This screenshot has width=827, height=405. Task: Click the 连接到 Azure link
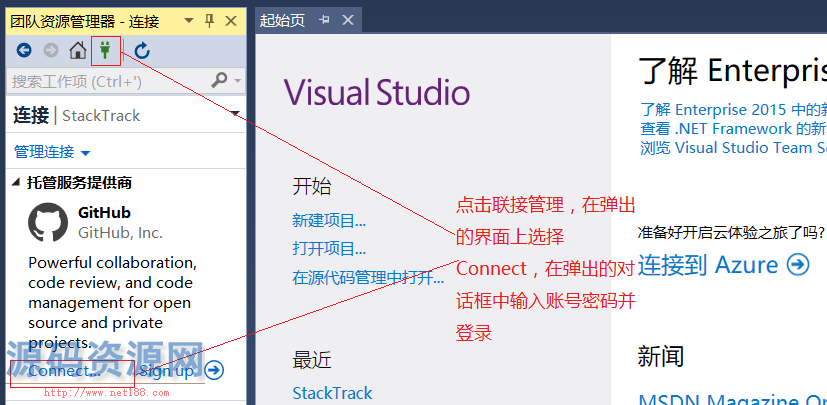click(708, 265)
